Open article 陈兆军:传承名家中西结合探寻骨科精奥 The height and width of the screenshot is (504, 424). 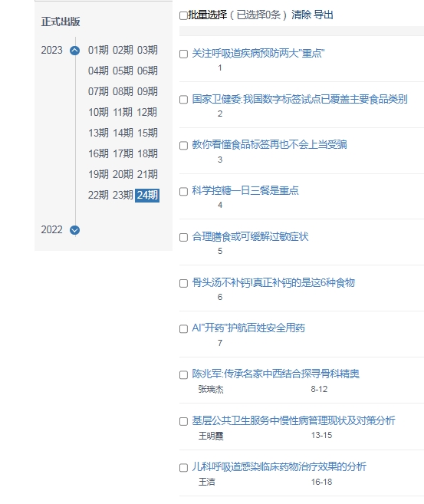point(275,374)
